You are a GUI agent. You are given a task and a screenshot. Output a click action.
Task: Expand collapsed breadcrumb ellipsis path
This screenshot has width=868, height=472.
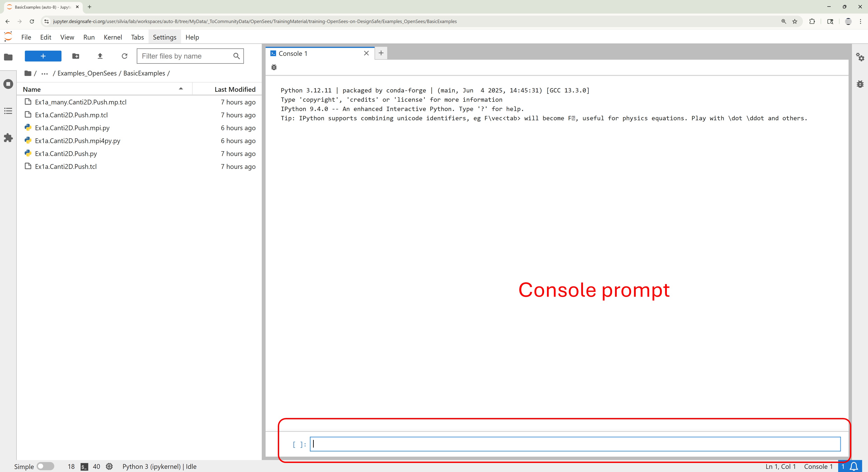click(45, 73)
